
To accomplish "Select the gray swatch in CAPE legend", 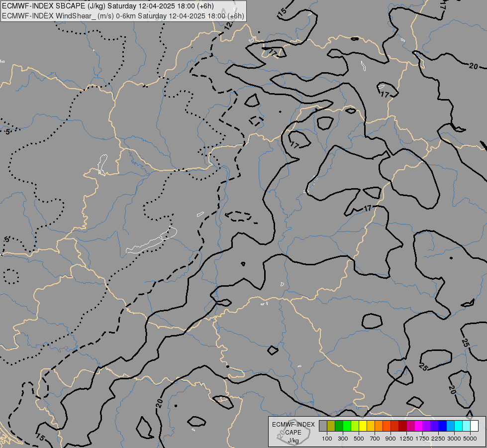I will coord(323,426).
